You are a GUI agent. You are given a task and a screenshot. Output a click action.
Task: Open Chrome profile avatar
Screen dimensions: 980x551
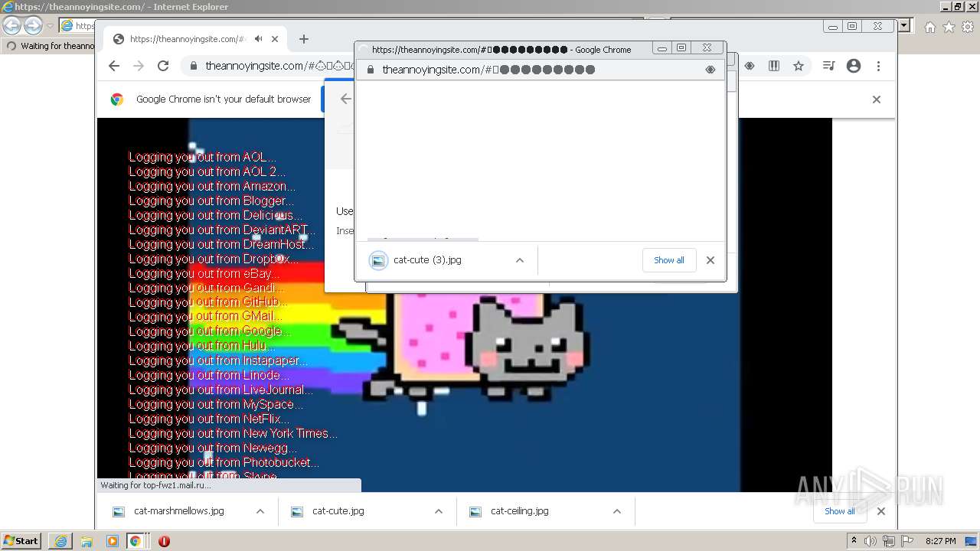coord(854,66)
